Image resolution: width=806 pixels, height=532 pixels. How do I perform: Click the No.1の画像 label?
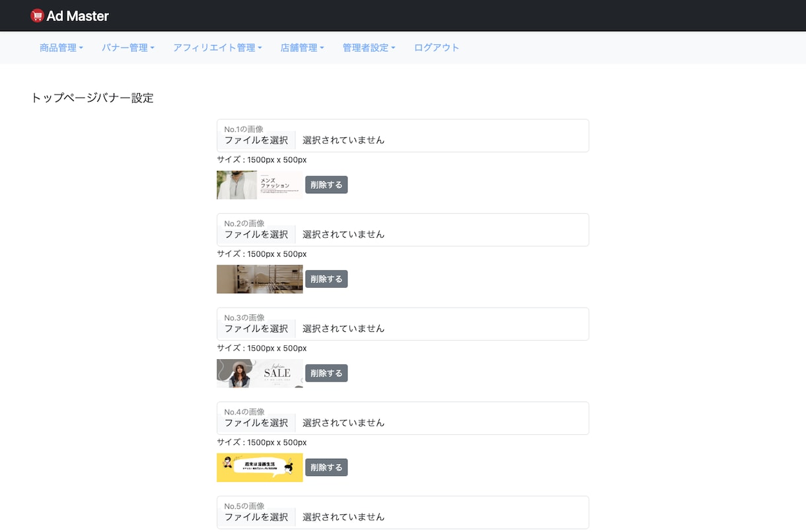point(244,129)
